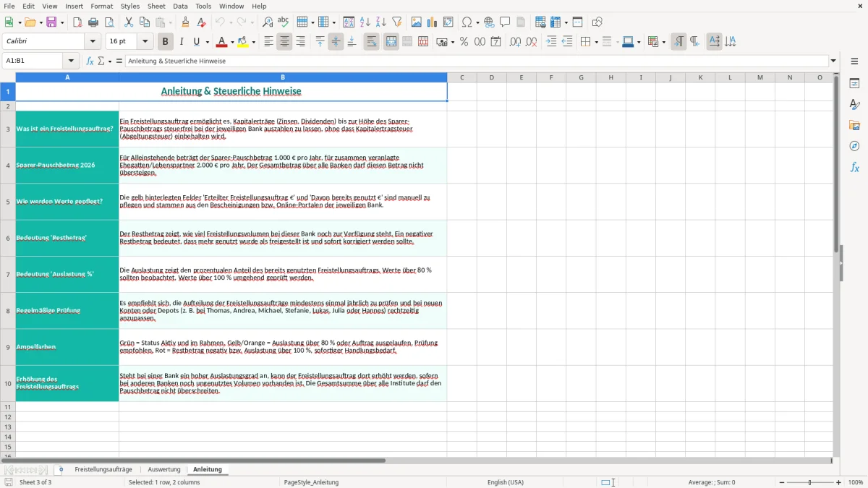This screenshot has height=488, width=868.
Task: Format cell as date
Action: tap(495, 42)
